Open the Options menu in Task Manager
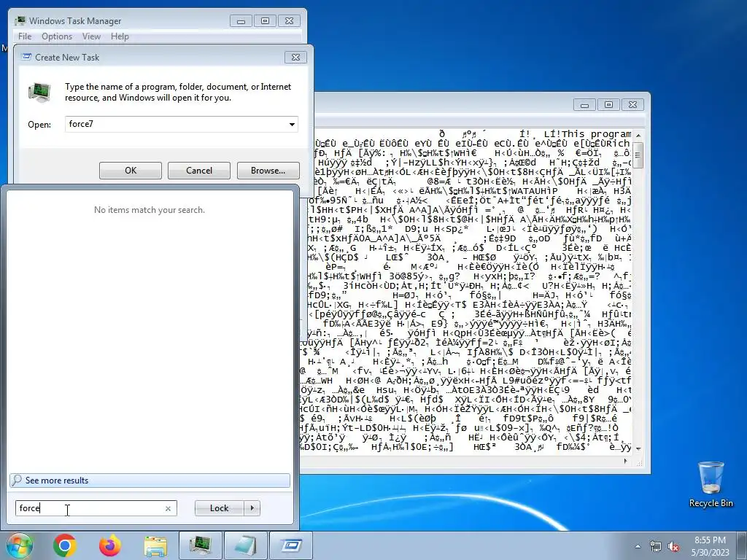 (x=57, y=36)
